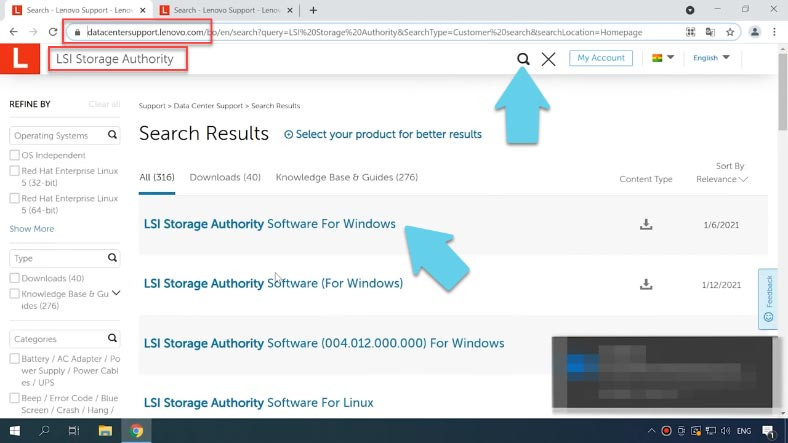Image resolution: width=788 pixels, height=443 pixels.
Task: Close the second Lenovo Support tab
Action: [x=289, y=10]
